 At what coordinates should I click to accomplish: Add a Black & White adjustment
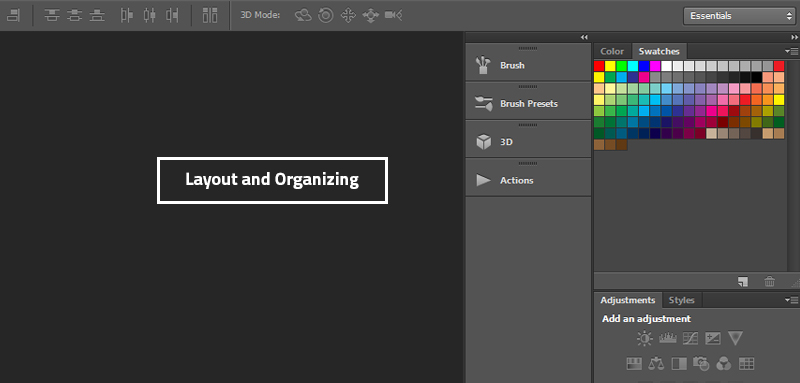click(679, 364)
